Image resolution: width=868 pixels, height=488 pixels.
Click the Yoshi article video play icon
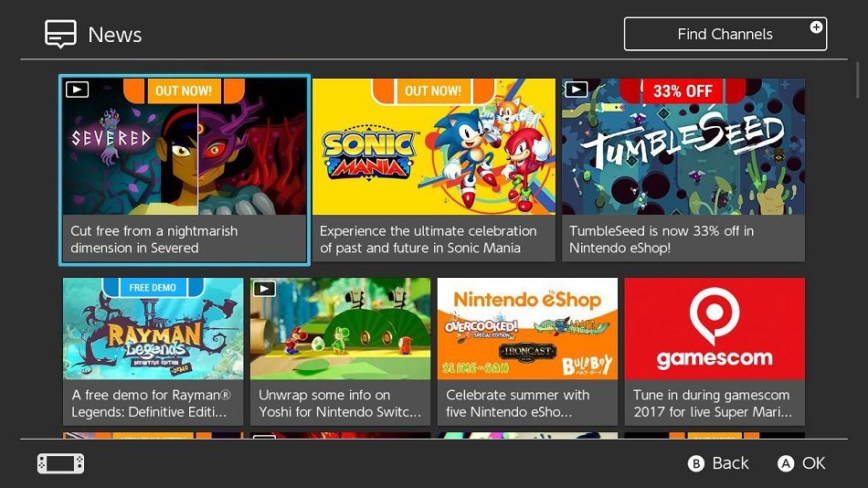pyautogui.click(x=264, y=289)
